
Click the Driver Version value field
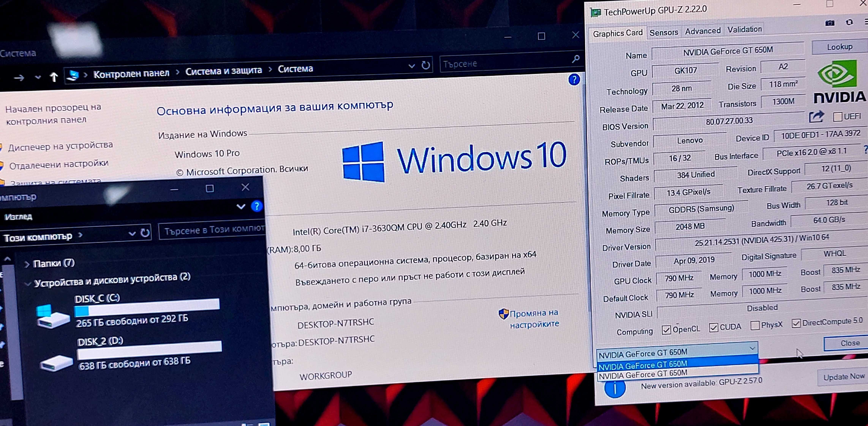[x=761, y=240]
